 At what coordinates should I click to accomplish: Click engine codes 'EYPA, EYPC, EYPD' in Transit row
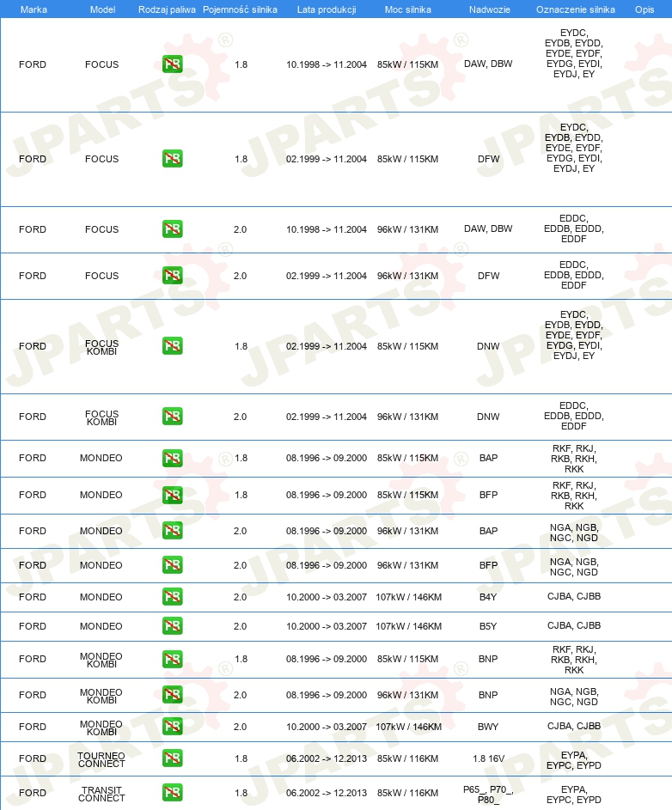click(574, 795)
